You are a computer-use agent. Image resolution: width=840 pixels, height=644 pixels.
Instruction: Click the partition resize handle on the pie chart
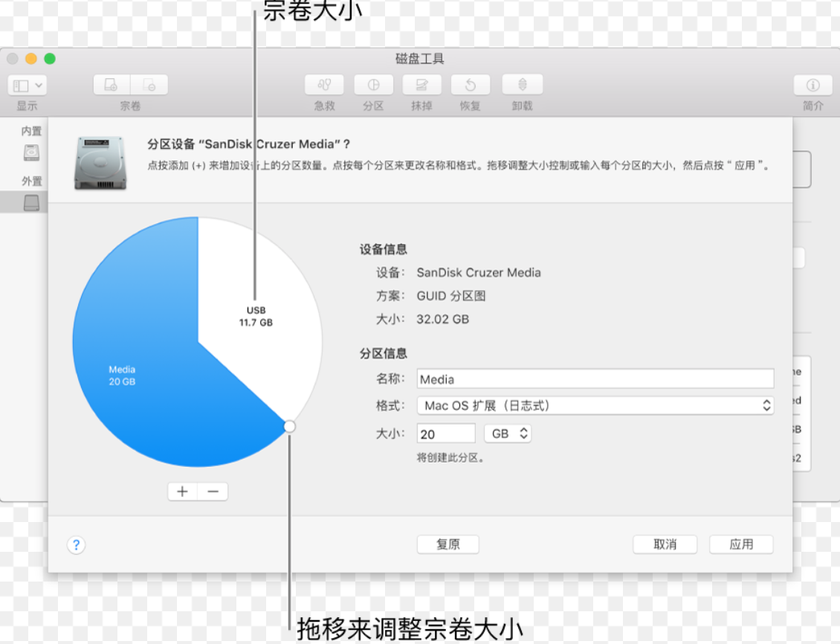tap(289, 426)
